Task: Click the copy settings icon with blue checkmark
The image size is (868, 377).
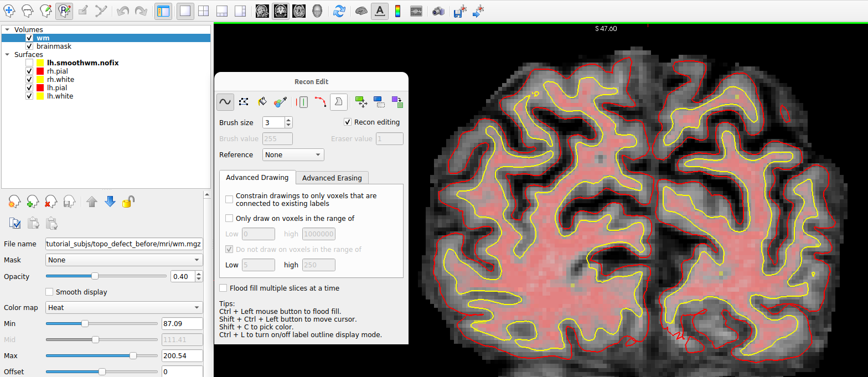Action: point(15,223)
